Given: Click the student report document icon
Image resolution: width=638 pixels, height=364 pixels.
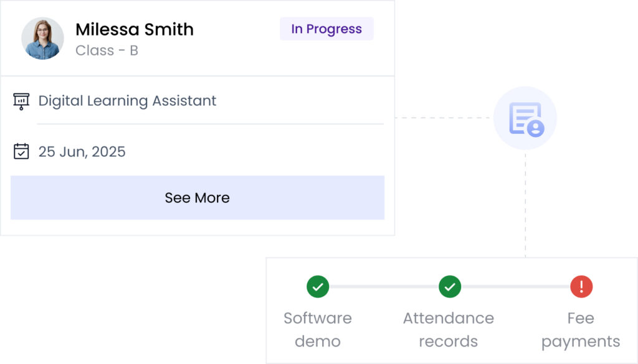Looking at the screenshot, I should pos(525,118).
